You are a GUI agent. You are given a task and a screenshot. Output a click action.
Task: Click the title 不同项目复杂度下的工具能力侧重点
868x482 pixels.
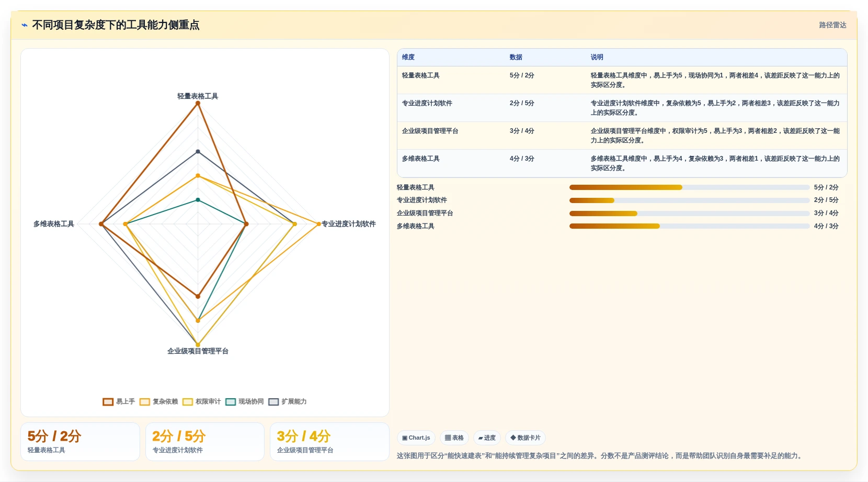click(116, 25)
